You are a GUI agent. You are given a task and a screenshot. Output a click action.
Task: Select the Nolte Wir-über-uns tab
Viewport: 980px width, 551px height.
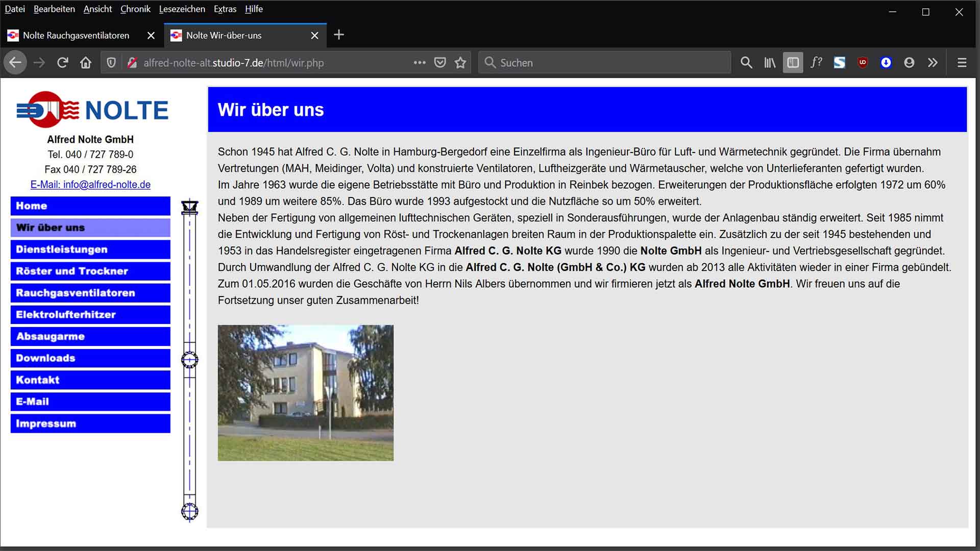coord(224,35)
